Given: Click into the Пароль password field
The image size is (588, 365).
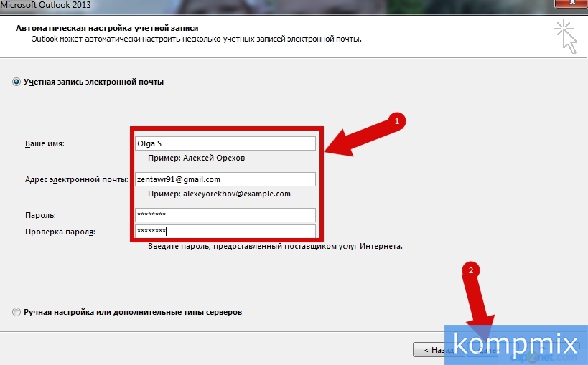Looking at the screenshot, I should pyautogui.click(x=225, y=214).
